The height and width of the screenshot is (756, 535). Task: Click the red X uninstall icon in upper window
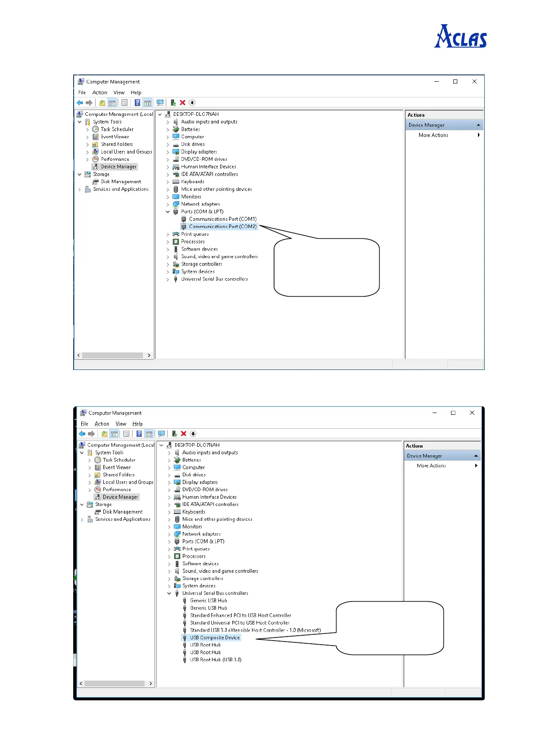click(x=182, y=103)
